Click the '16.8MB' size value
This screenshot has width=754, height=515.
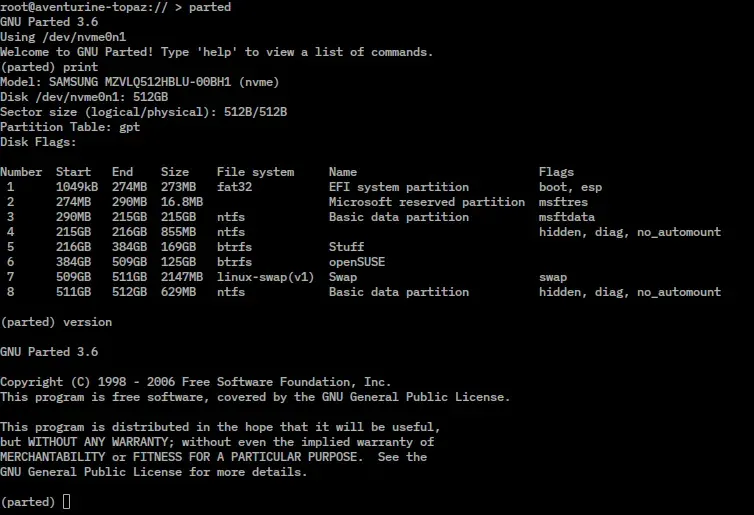coord(182,202)
